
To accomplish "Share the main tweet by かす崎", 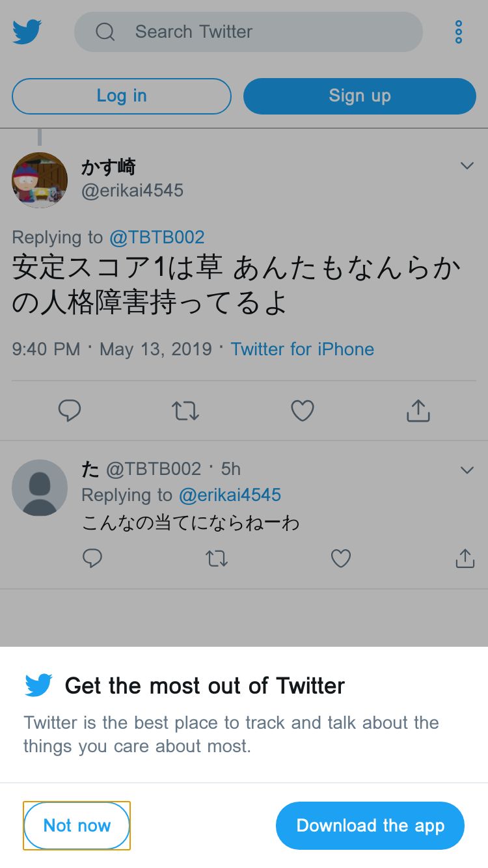I will tap(418, 411).
